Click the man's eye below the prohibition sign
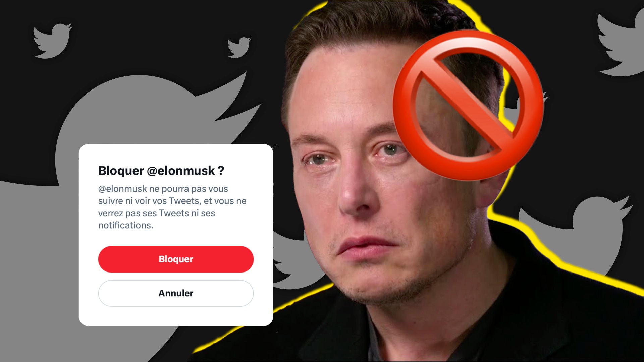The image size is (644, 362). click(389, 150)
